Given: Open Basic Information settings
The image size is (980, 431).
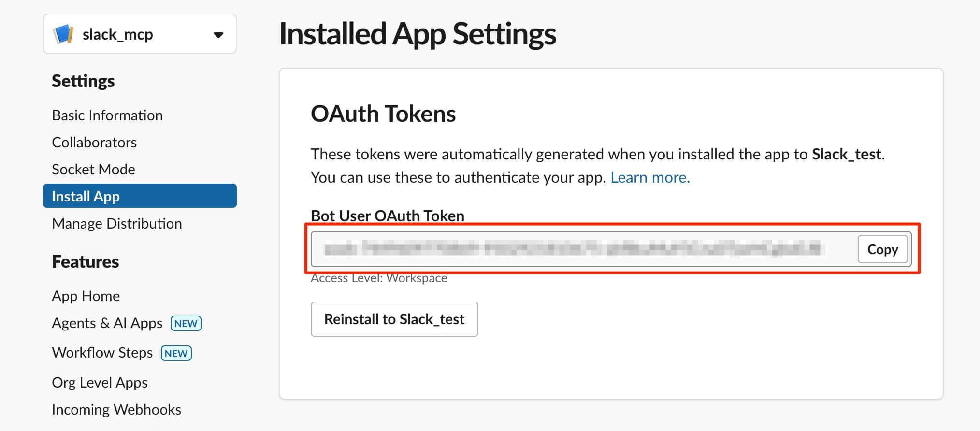Looking at the screenshot, I should tap(107, 115).
